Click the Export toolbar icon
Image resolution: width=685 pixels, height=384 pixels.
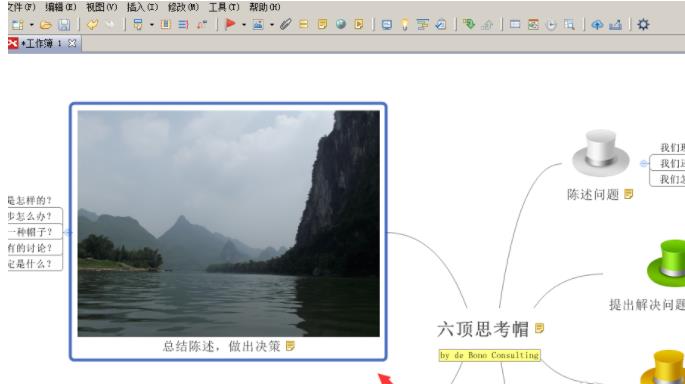click(616, 24)
